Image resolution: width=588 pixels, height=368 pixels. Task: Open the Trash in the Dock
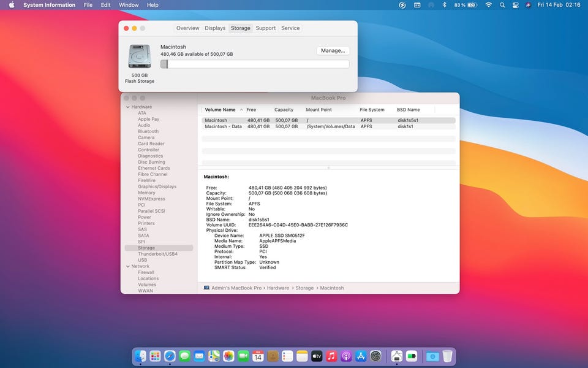pos(447,356)
